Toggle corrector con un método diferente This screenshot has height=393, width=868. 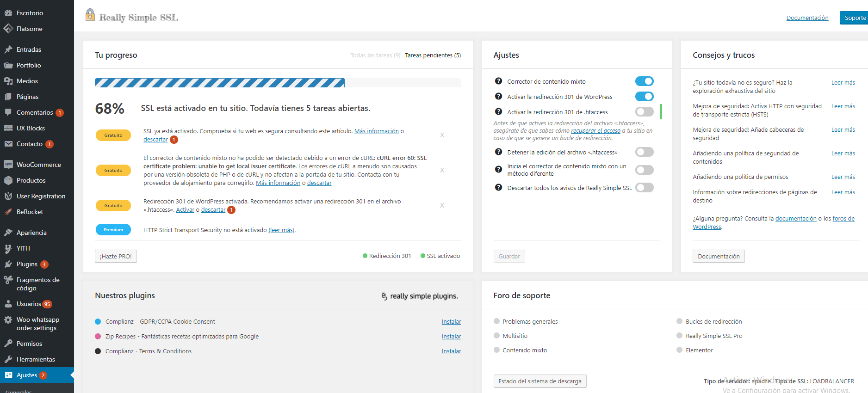[x=644, y=170]
